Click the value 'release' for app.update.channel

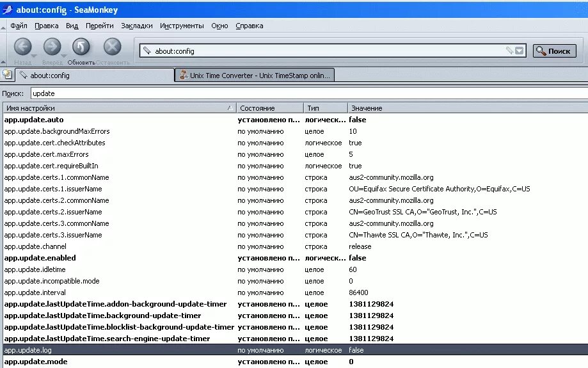(x=360, y=246)
